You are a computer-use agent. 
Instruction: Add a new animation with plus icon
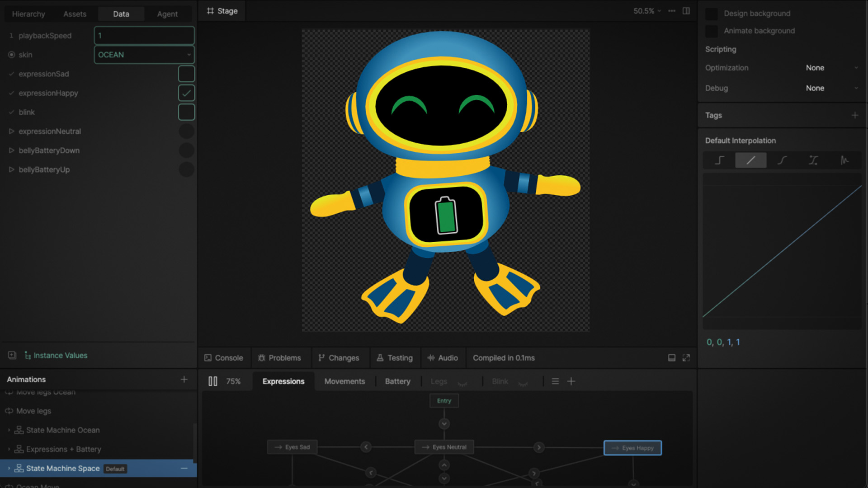pyautogui.click(x=184, y=380)
